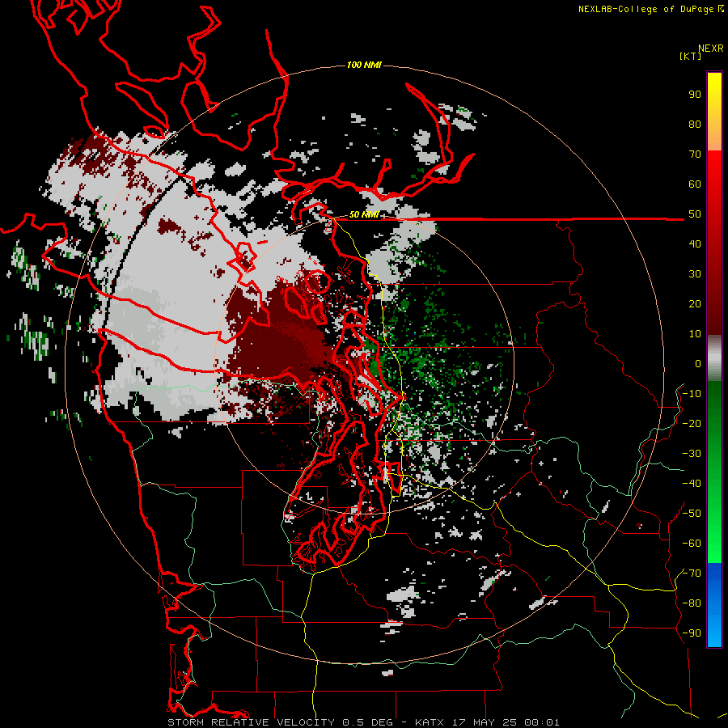Click the 20 value on velocity scale
This screenshot has width=728, height=728.
pos(695,304)
